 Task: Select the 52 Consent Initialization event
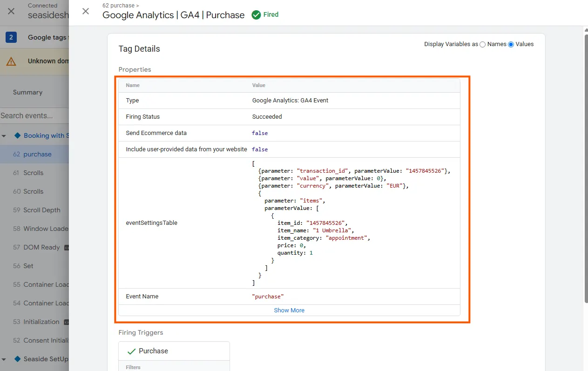pos(34,340)
